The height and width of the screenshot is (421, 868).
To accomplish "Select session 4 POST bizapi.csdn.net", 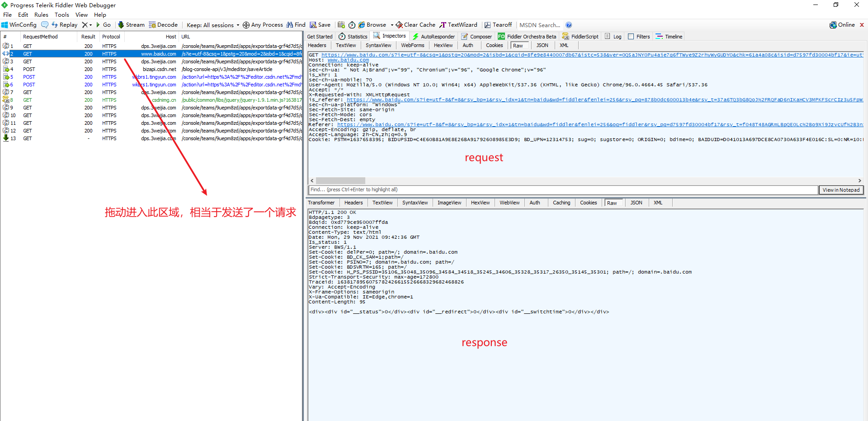I will 151,69.
